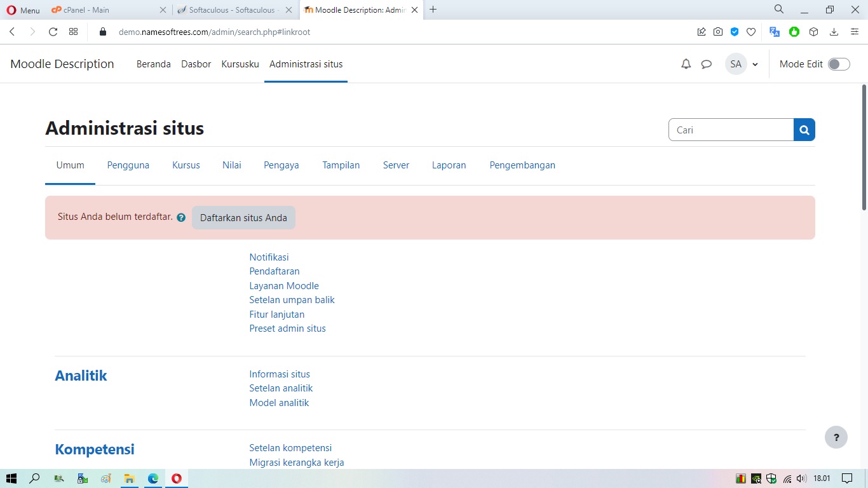Launch Microsoft Edge from the taskbar
The height and width of the screenshot is (488, 868).
tap(153, 478)
